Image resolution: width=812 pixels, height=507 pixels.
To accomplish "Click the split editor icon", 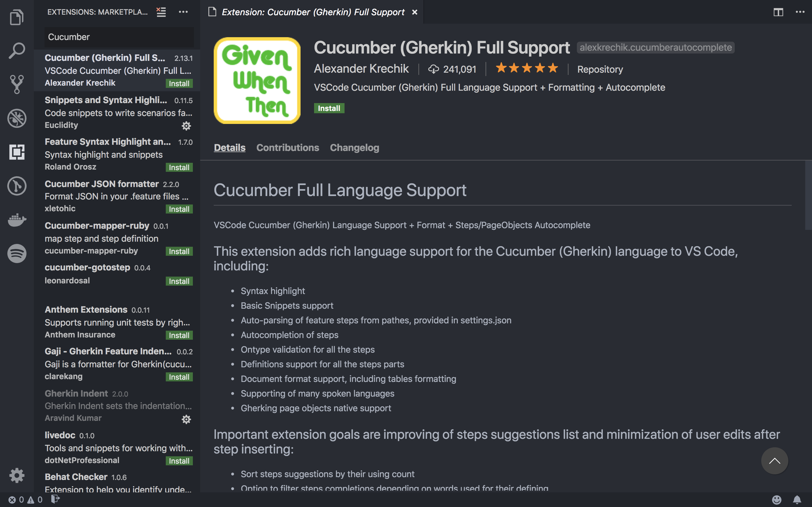I will (778, 11).
